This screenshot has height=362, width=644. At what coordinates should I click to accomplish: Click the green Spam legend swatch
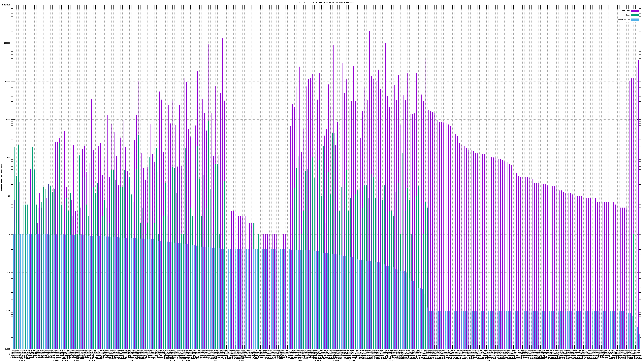635,15
